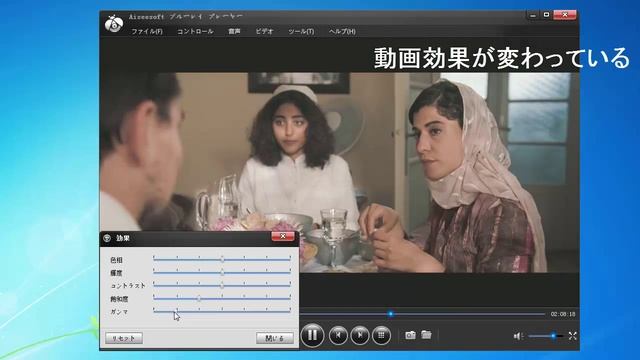
Task: Click the コントラスト slider
Action: [222, 285]
